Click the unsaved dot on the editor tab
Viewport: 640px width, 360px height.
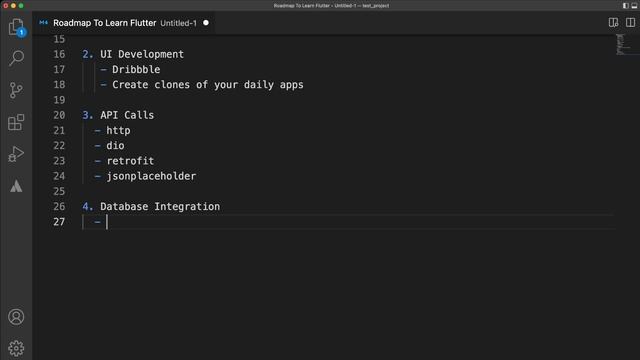(x=206, y=23)
